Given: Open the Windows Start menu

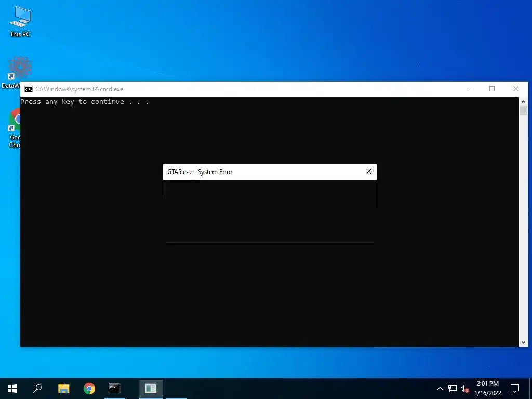Looking at the screenshot, I should point(12,389).
